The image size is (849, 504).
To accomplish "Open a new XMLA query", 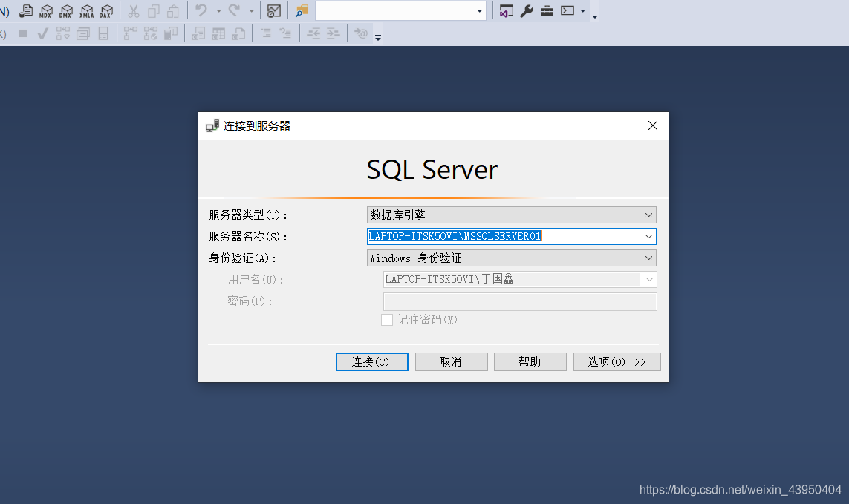I will [x=87, y=11].
